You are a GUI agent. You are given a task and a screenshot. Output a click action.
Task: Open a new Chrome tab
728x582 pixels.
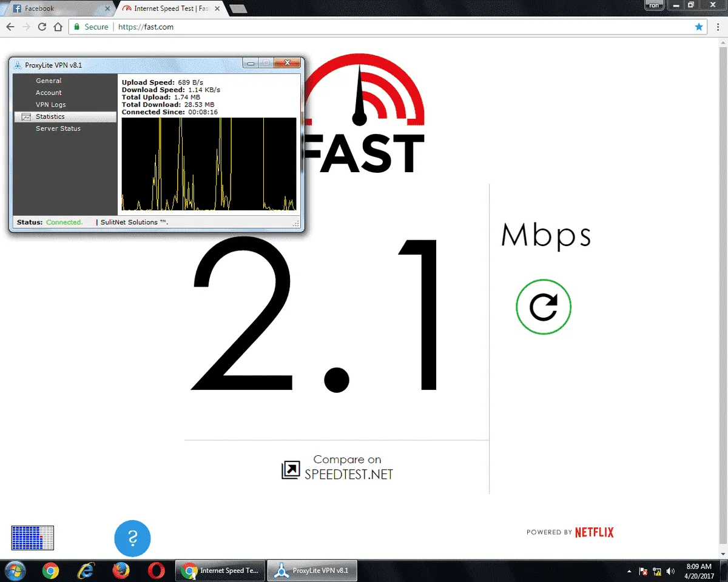tap(238, 8)
